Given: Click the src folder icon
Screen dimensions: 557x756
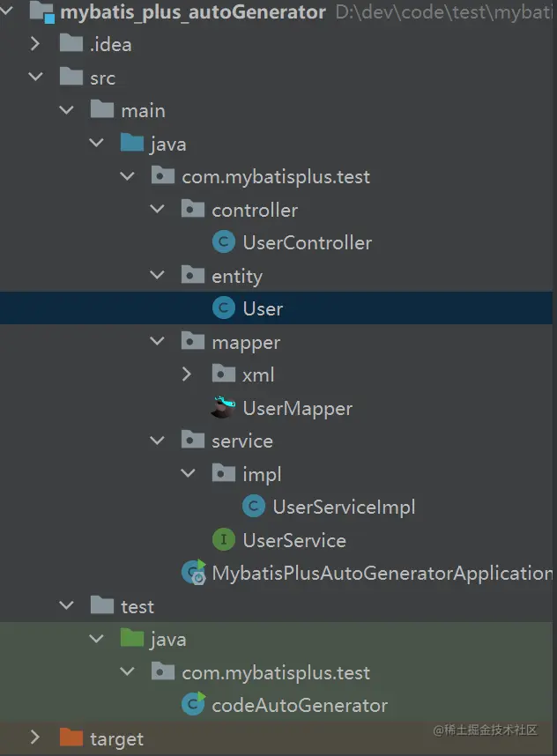Looking at the screenshot, I should point(71,78).
